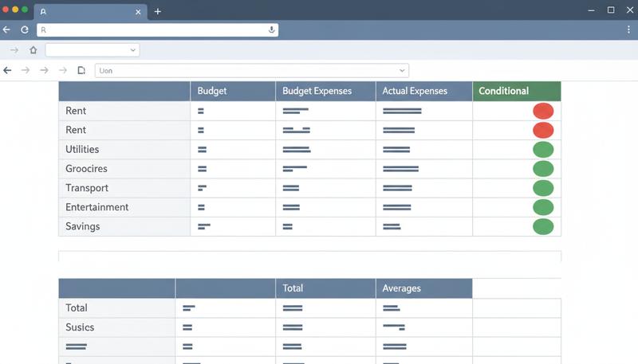Minimize the browser window

point(591,10)
